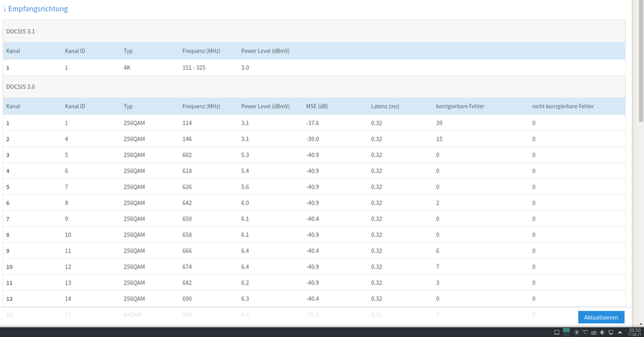Click the window icon left of the pager
The image size is (644, 337).
coord(557,332)
